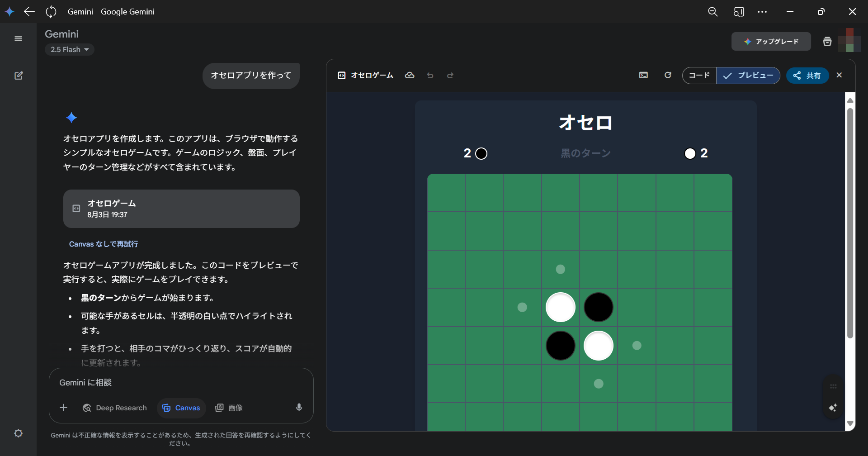Screen dimensions: 868x456
Task: Click the Gemini sparkle logo in title bar
Action: pyautogui.click(x=9, y=11)
